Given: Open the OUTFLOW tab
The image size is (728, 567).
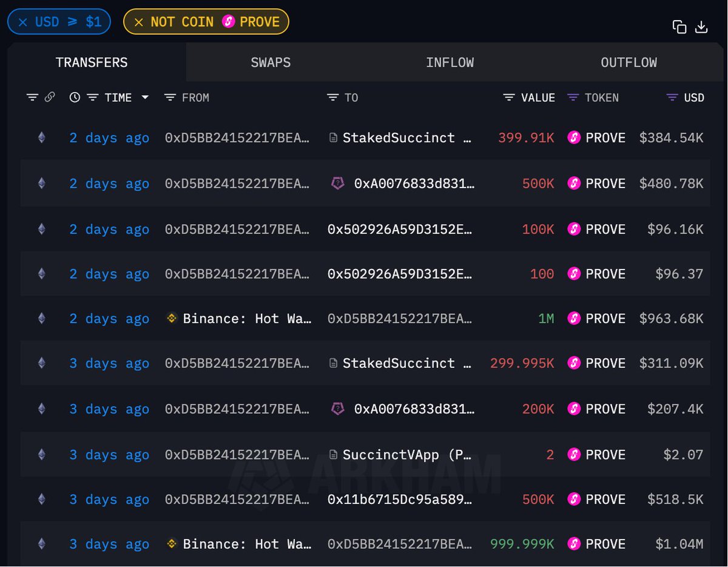Looking at the screenshot, I should pyautogui.click(x=629, y=63).
